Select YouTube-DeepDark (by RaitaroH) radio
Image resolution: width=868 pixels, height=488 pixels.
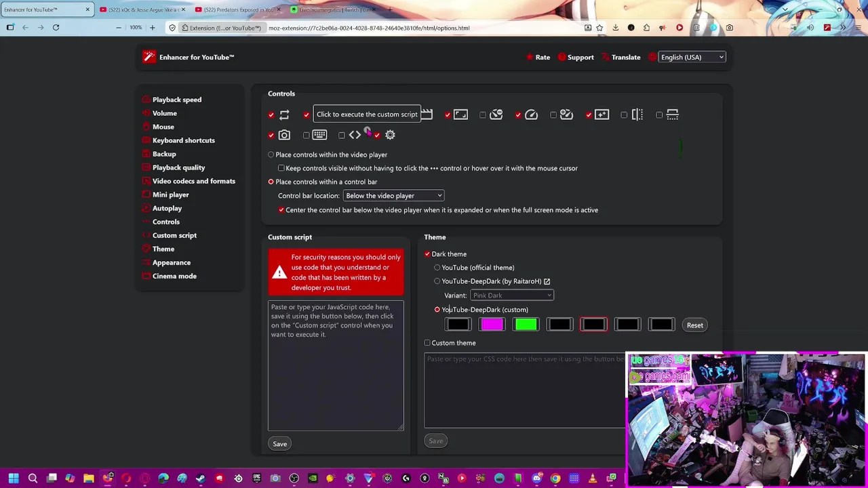coord(437,281)
